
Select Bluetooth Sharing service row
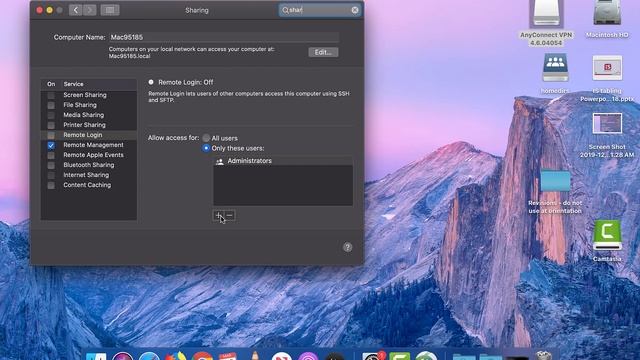(89, 165)
